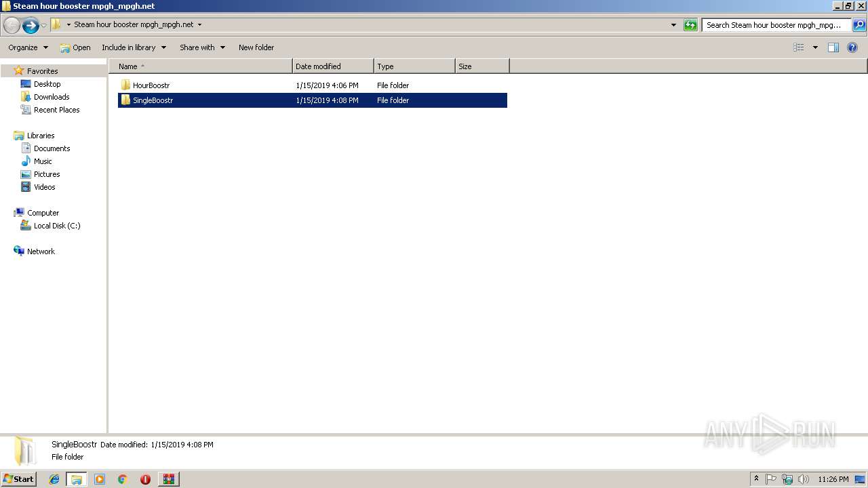Select Network in navigation pane
This screenshot has width=868, height=488.
coord(41,251)
